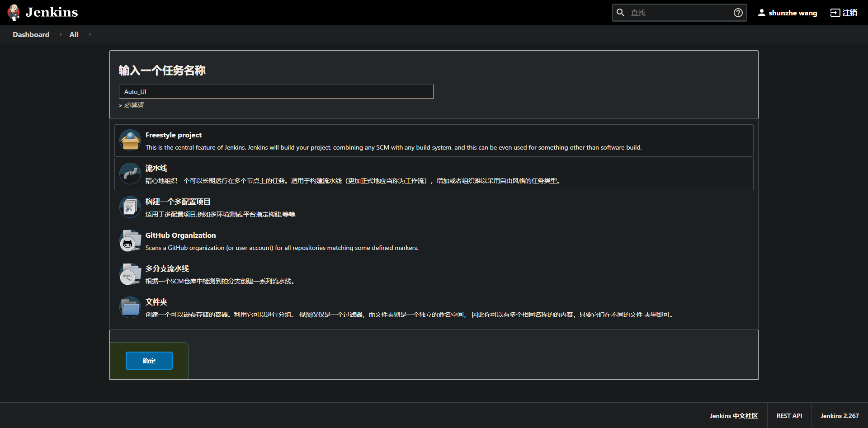This screenshot has width=868, height=428.
Task: Focus the task name field containing Auto_UI
Action: (276, 92)
